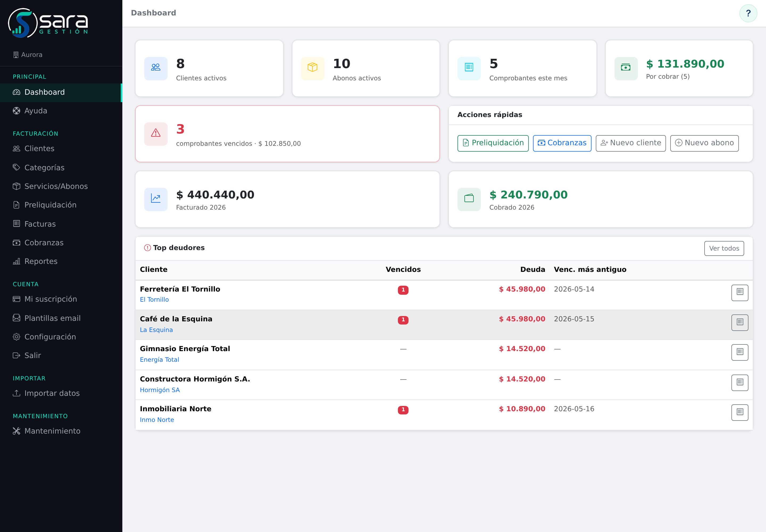The height and width of the screenshot is (532, 766).
Task: Open Servicios/Abonos in the sidebar
Action: 61,186
